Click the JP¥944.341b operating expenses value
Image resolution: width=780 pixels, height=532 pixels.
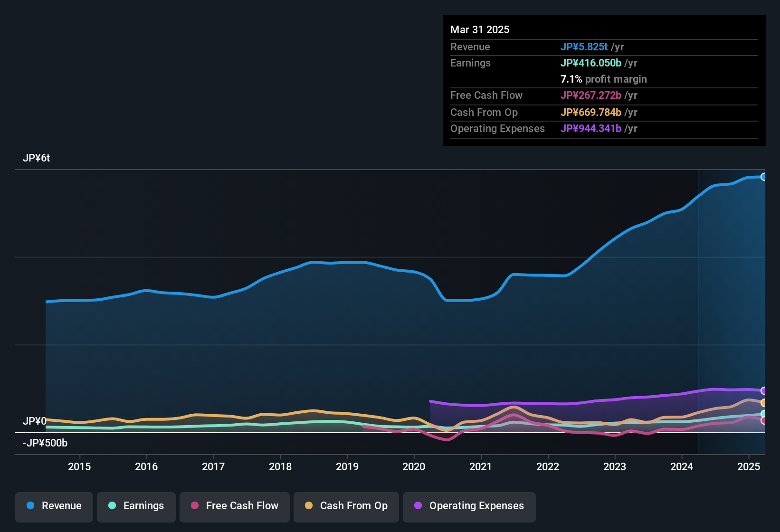coord(591,128)
